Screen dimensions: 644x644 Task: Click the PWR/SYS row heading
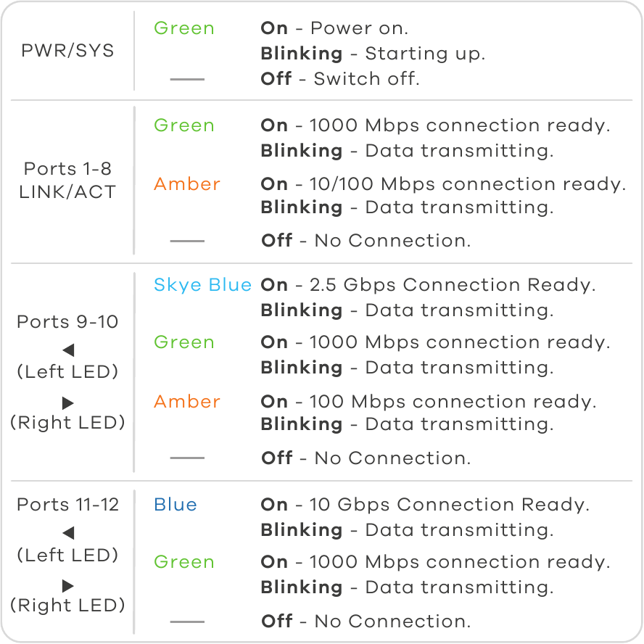pos(68,52)
